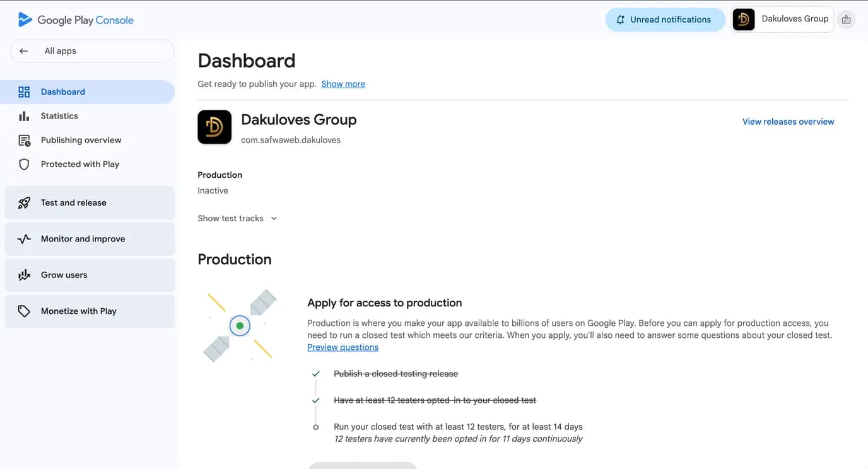Click the Show more link

343,84
